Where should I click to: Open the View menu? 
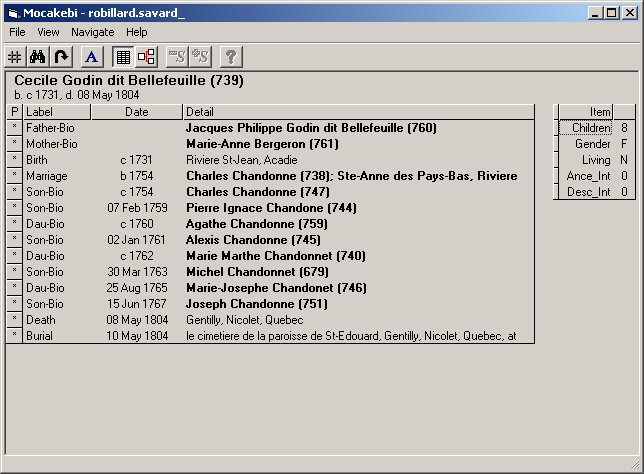point(48,32)
